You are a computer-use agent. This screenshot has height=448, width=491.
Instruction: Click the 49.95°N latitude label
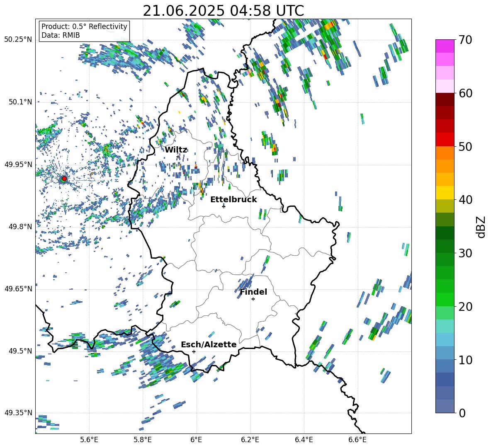[x=18, y=164]
